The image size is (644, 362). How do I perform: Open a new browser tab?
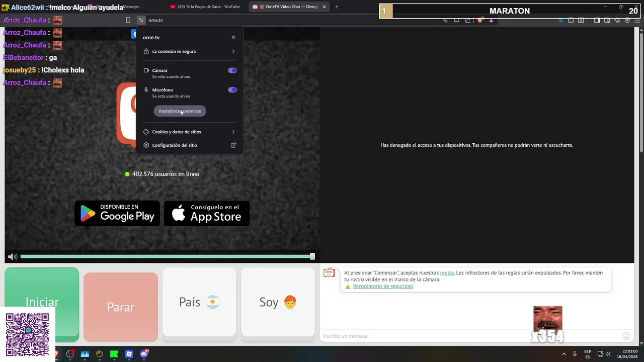point(337,7)
